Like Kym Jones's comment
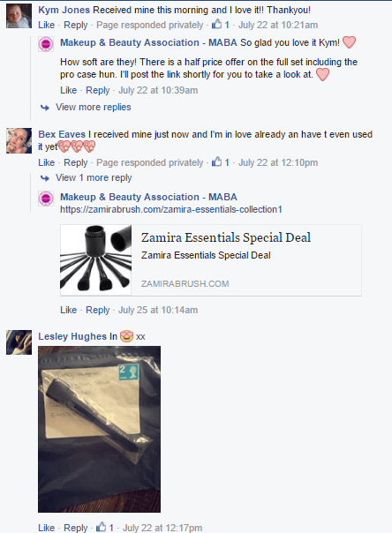Screen dimensions: 392x533 pyautogui.click(x=46, y=25)
